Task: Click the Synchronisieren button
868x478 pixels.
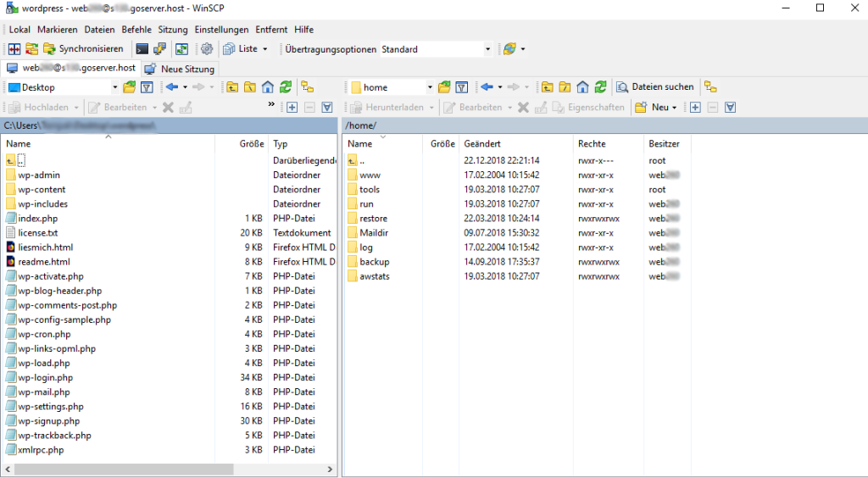Action: click(83, 49)
